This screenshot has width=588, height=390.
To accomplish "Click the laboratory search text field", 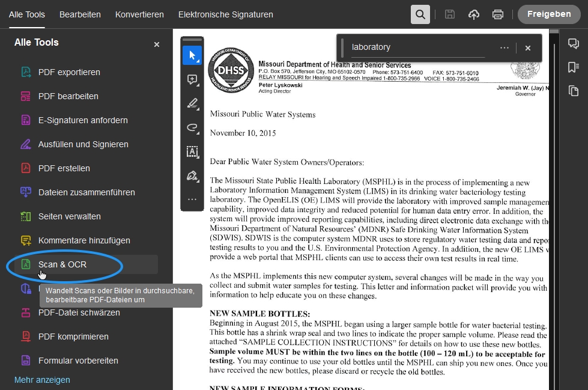I will 420,47.
